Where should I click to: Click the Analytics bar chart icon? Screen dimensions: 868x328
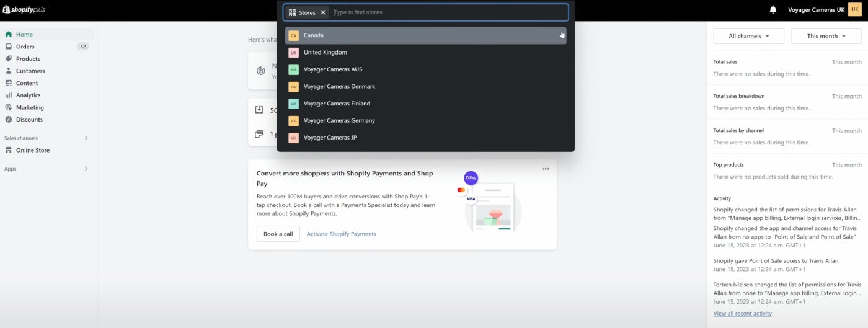(x=9, y=95)
